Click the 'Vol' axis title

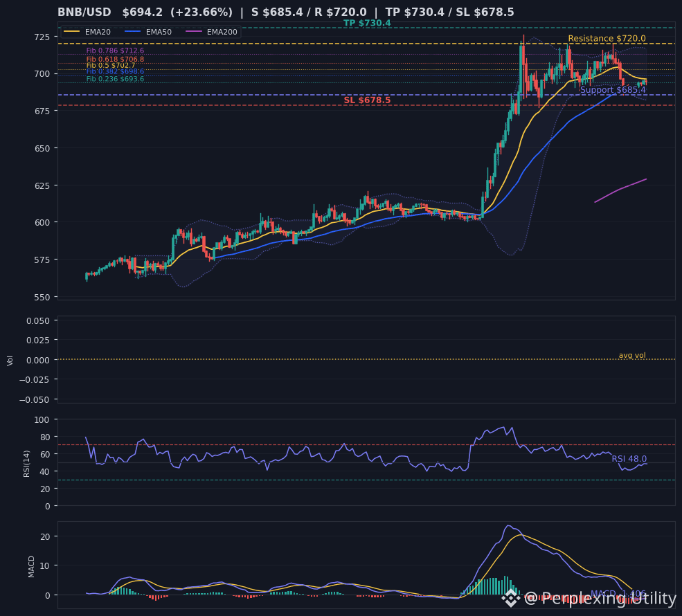tap(10, 360)
